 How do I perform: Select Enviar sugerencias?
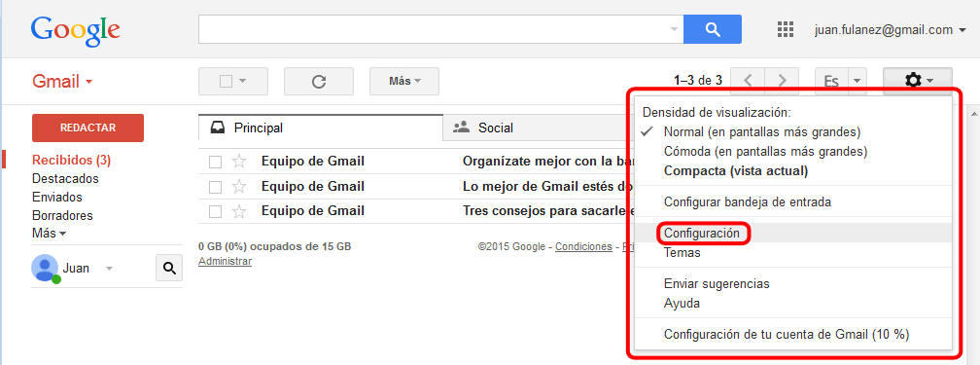click(717, 283)
